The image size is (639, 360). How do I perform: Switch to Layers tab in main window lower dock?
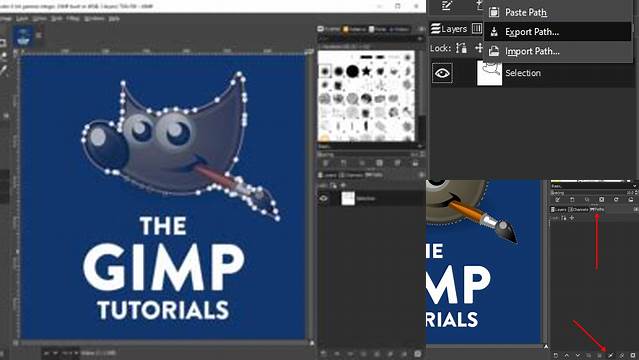pos(328,175)
